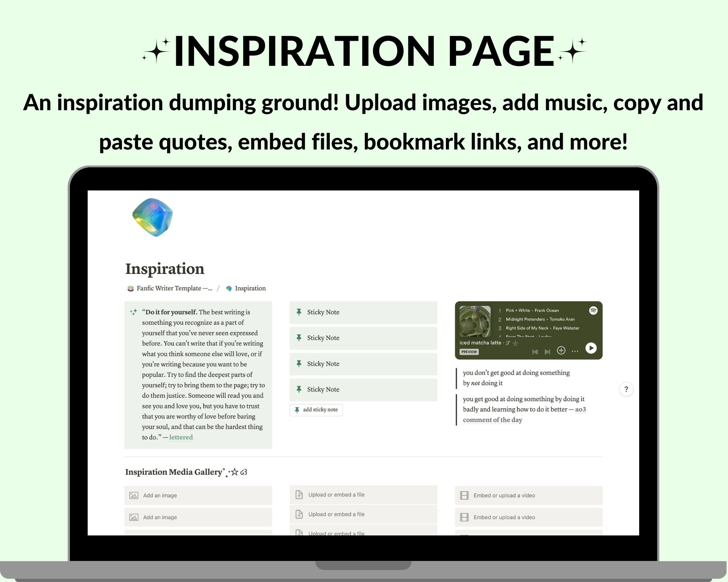Image resolution: width=728 pixels, height=582 pixels.
Task: Click first Embed or upload a video block
Action: click(529, 495)
